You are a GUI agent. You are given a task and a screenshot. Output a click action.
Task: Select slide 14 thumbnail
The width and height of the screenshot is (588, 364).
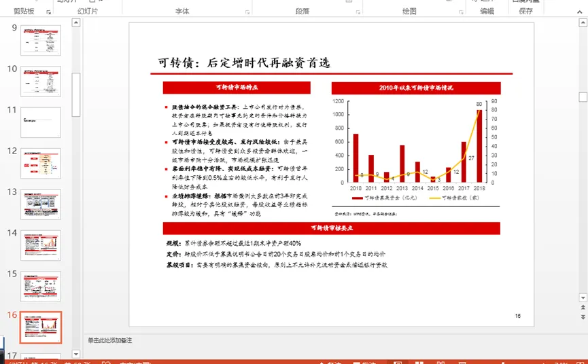(x=41, y=245)
